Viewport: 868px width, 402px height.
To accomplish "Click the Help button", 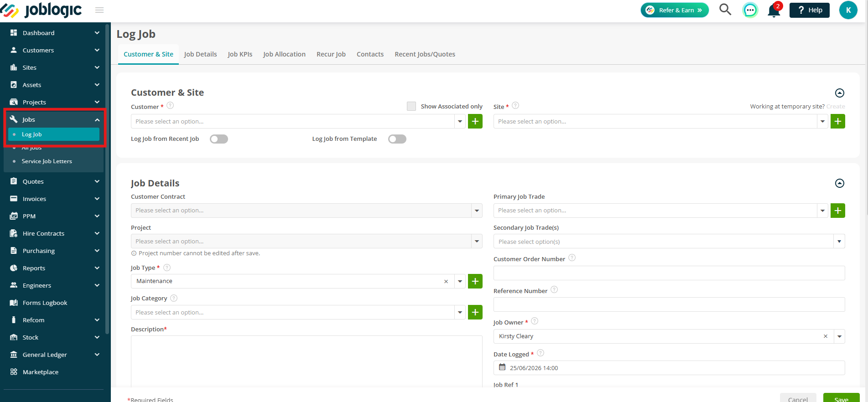I will tap(810, 10).
